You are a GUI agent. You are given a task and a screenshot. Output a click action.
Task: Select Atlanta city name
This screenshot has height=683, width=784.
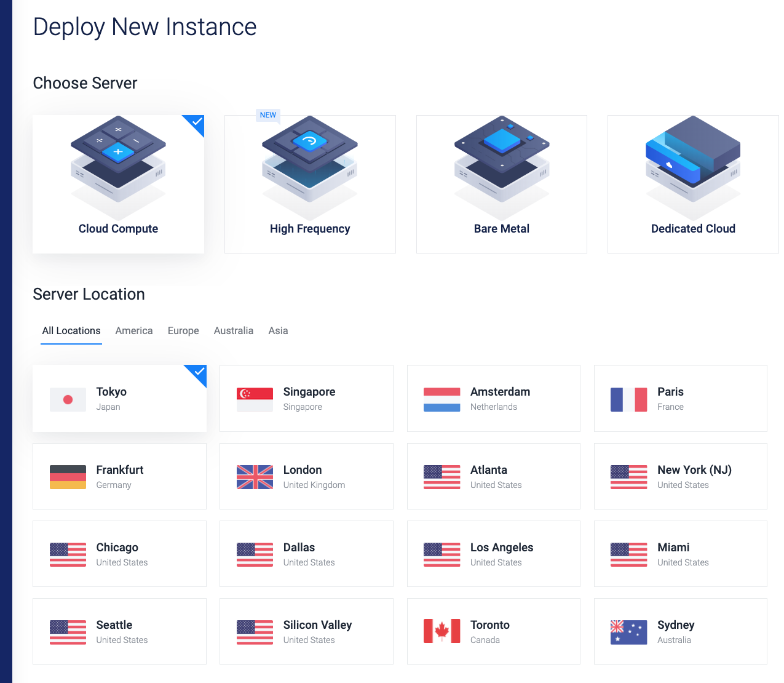pos(489,470)
